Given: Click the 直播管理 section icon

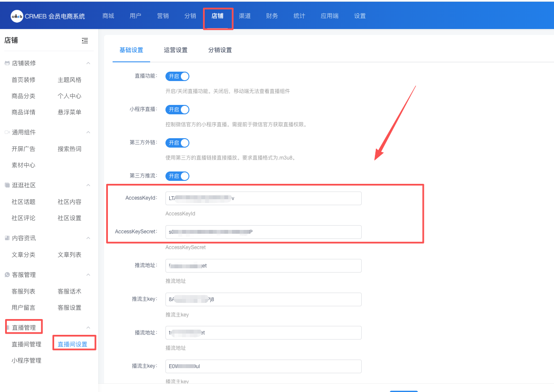Looking at the screenshot, I should [7, 328].
